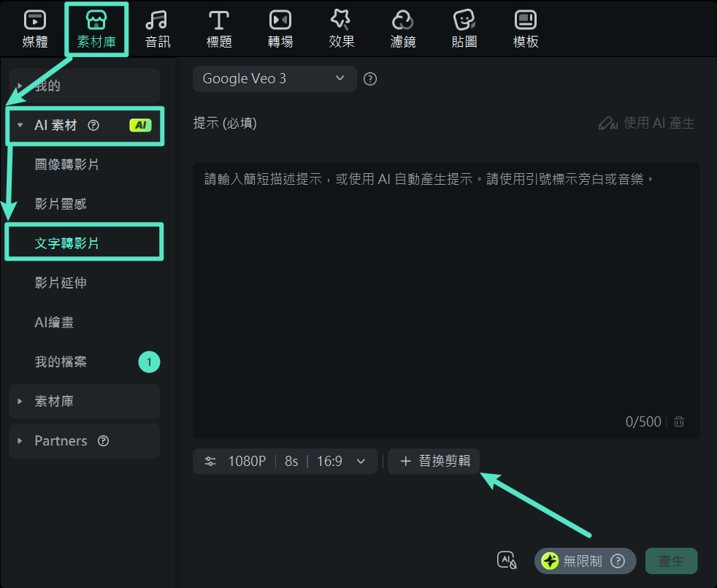
Task: Click the 替換剪輯 button
Action: [x=434, y=461]
